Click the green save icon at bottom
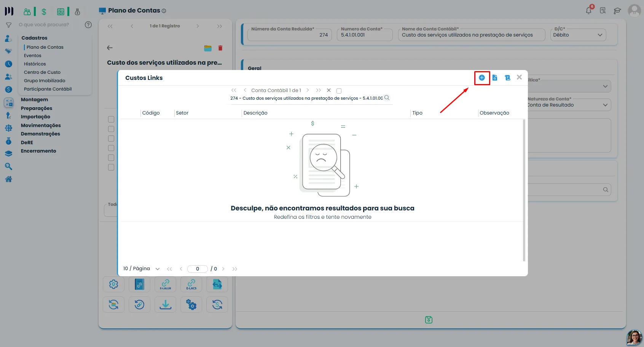 tap(429, 320)
